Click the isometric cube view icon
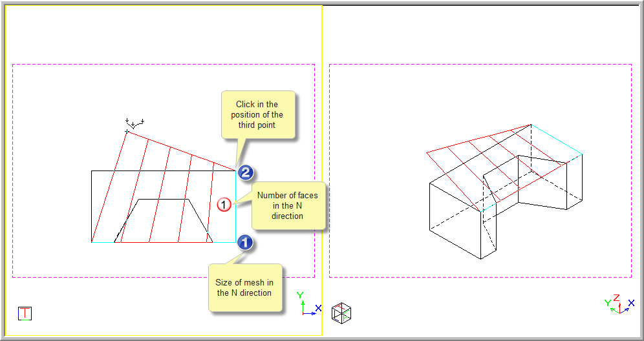The width and height of the screenshot is (644, 341). pos(341,313)
